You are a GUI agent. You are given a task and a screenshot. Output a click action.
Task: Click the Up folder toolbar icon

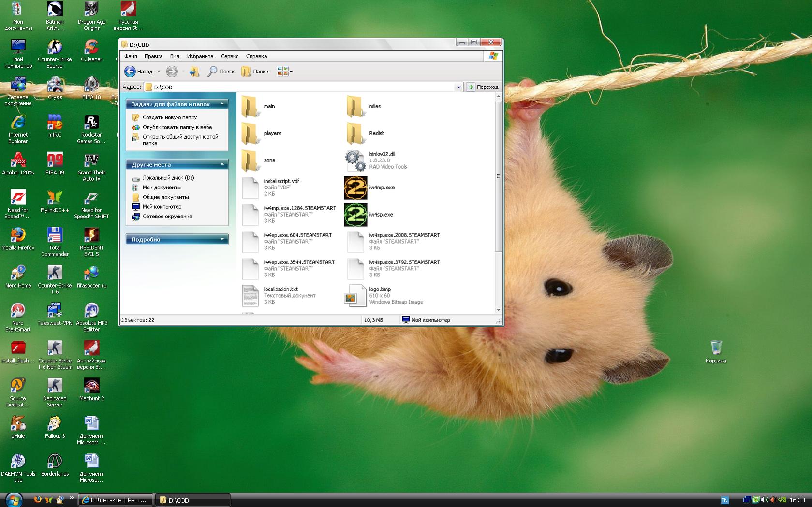pyautogui.click(x=194, y=72)
